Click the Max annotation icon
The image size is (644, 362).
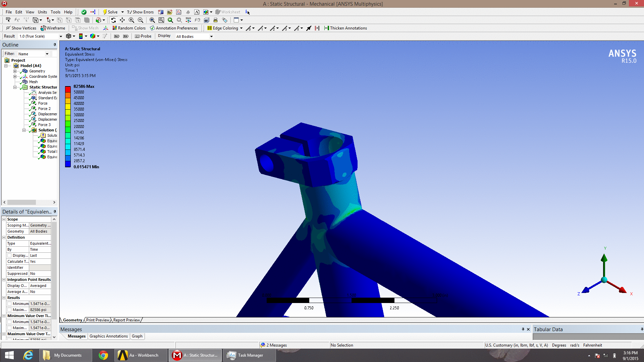[117, 36]
